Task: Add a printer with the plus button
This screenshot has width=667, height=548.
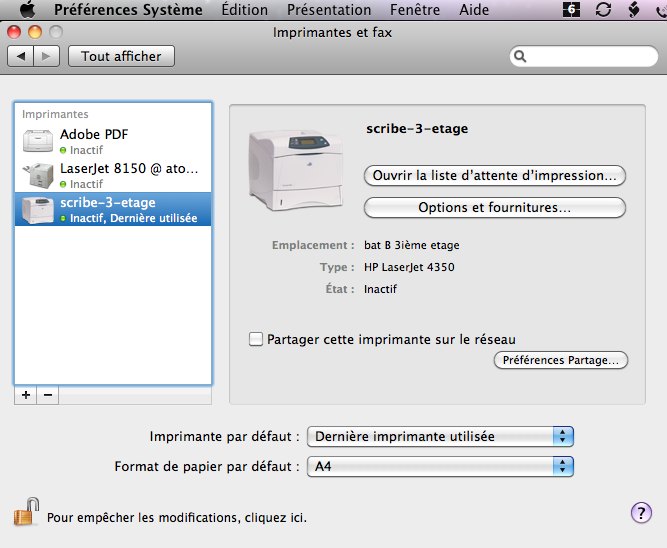Action: (x=26, y=395)
